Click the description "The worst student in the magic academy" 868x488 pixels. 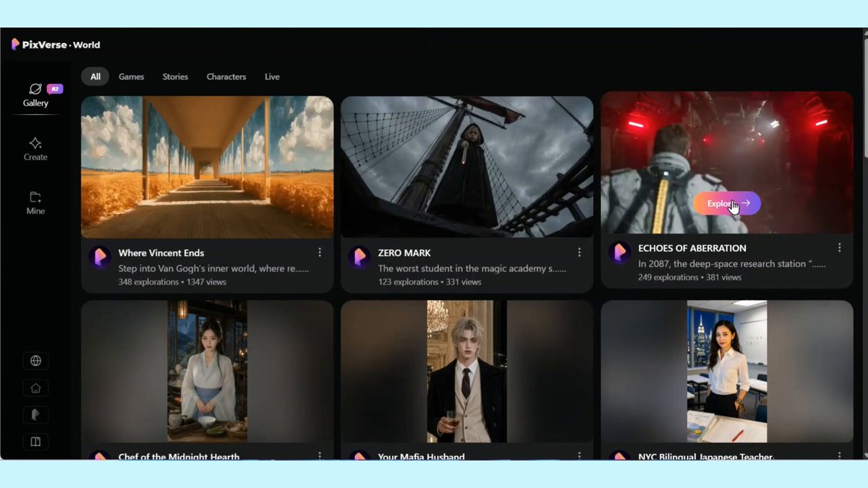473,268
